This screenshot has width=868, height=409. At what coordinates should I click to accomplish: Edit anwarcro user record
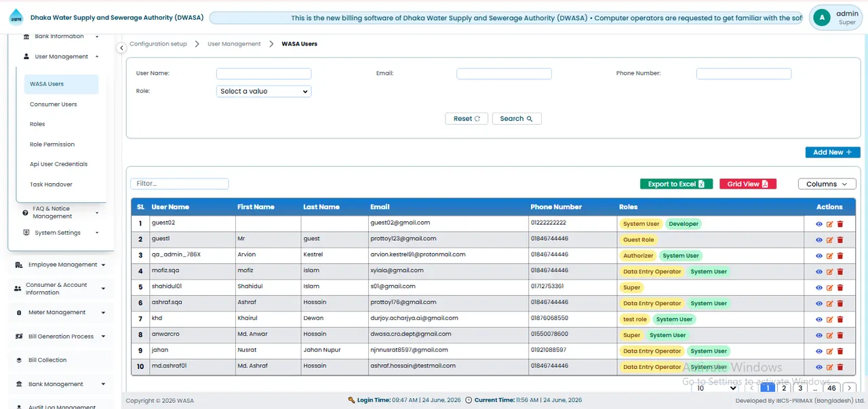pyautogui.click(x=829, y=335)
